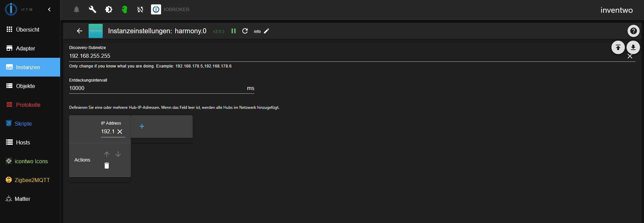Toggle expert mode green head icon

tap(125, 9)
